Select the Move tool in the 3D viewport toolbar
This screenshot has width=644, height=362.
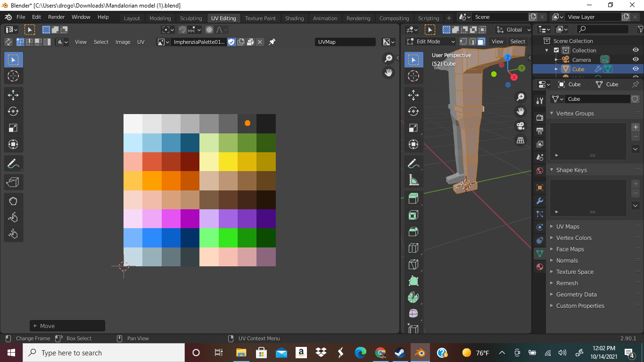(413, 95)
